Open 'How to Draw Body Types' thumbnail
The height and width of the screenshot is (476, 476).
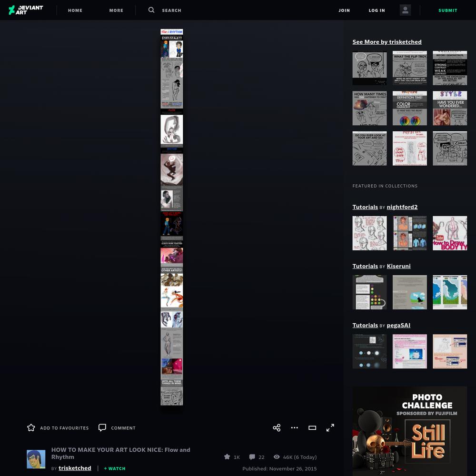pyautogui.click(x=450, y=233)
